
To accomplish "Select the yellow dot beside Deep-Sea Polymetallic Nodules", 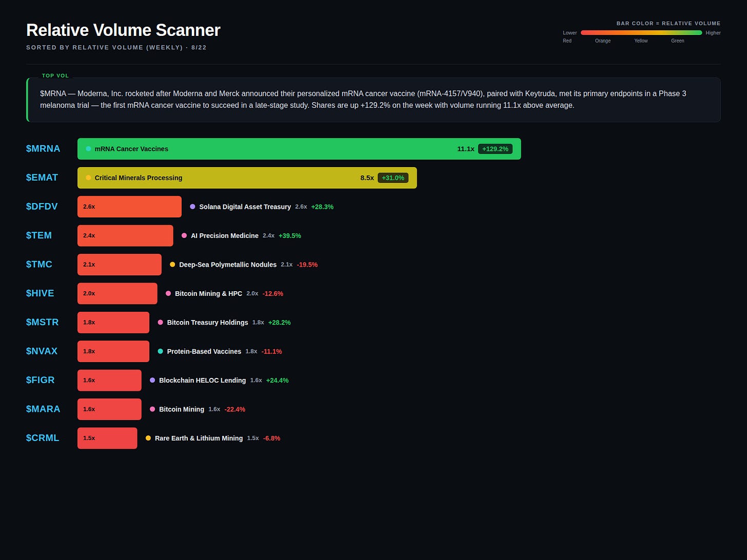I will click(x=172, y=265).
